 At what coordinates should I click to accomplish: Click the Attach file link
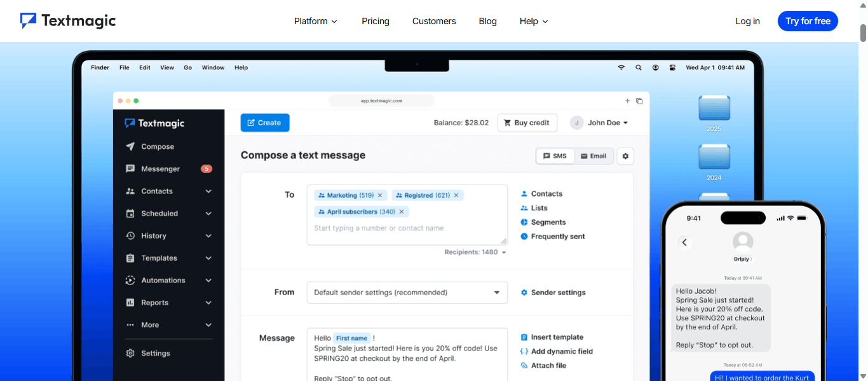543,366
